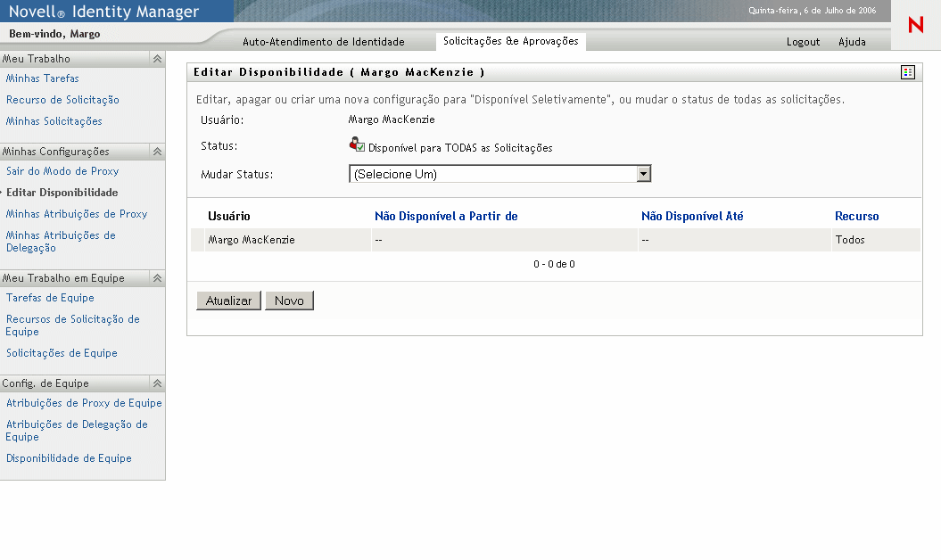
Task: Click the Logout link
Action: (x=803, y=42)
